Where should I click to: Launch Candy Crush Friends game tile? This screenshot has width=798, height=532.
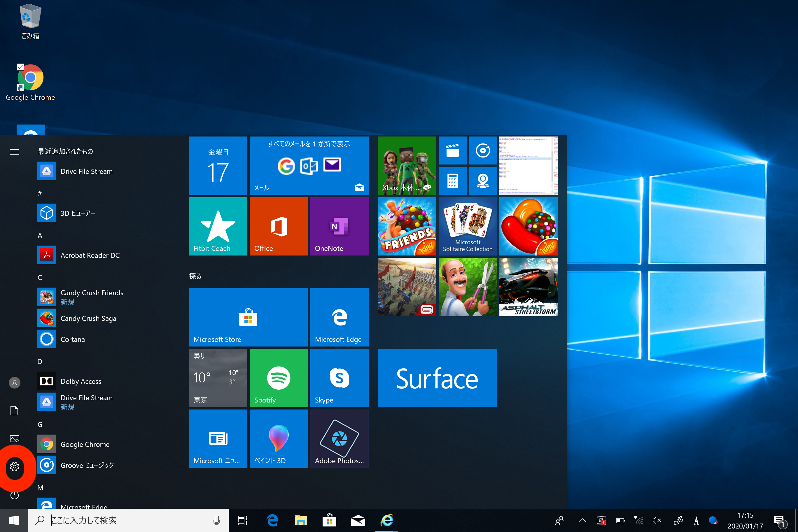pyautogui.click(x=407, y=226)
